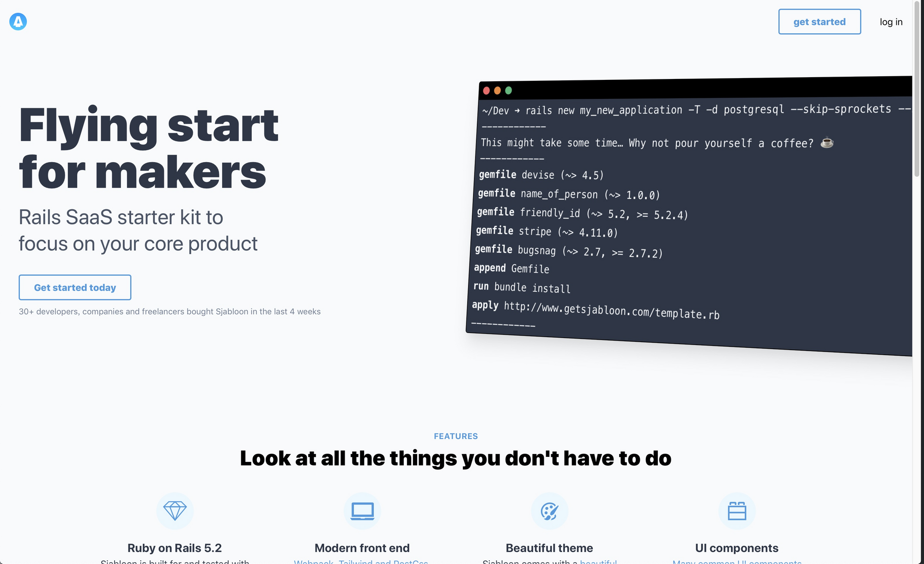Open the Many common UI components link

[737, 561]
